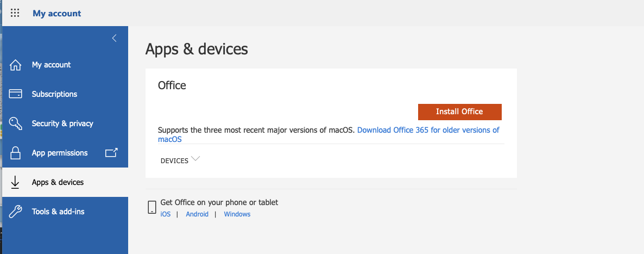
Task: Click the My account header title
Action: coord(56,13)
